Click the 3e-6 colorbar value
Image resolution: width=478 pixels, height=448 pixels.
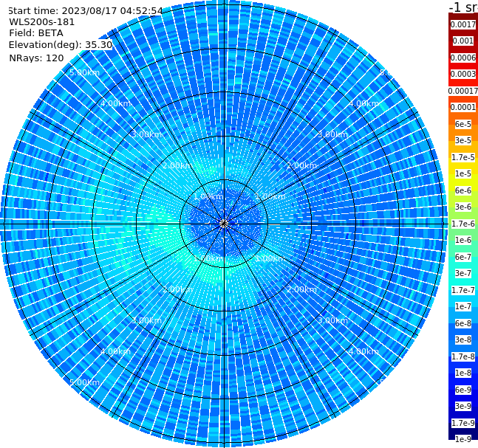coord(463,207)
